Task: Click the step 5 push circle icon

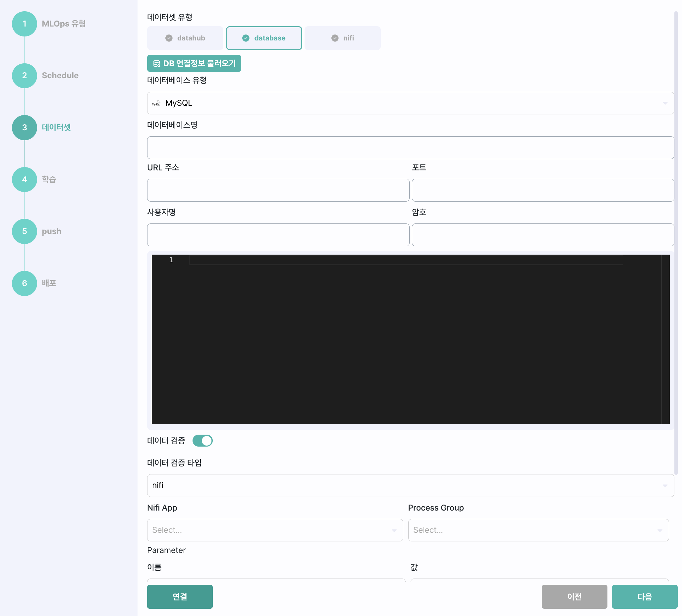Action: 25,231
